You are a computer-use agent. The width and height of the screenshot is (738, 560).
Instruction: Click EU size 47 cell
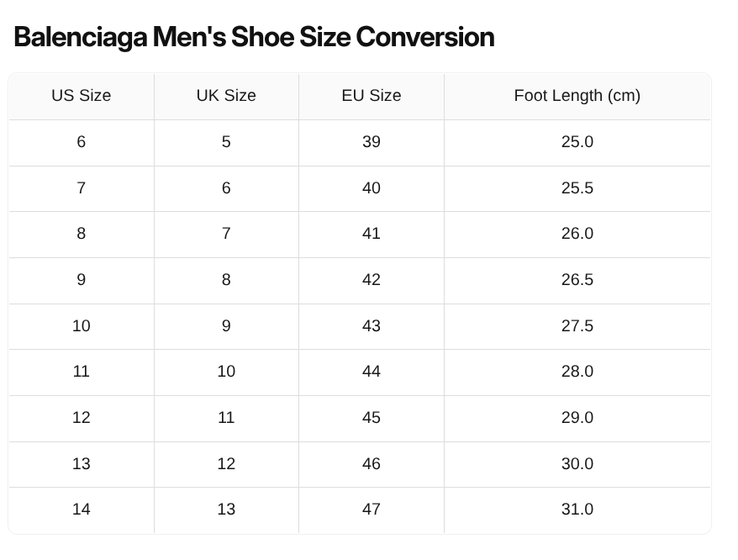(372, 510)
